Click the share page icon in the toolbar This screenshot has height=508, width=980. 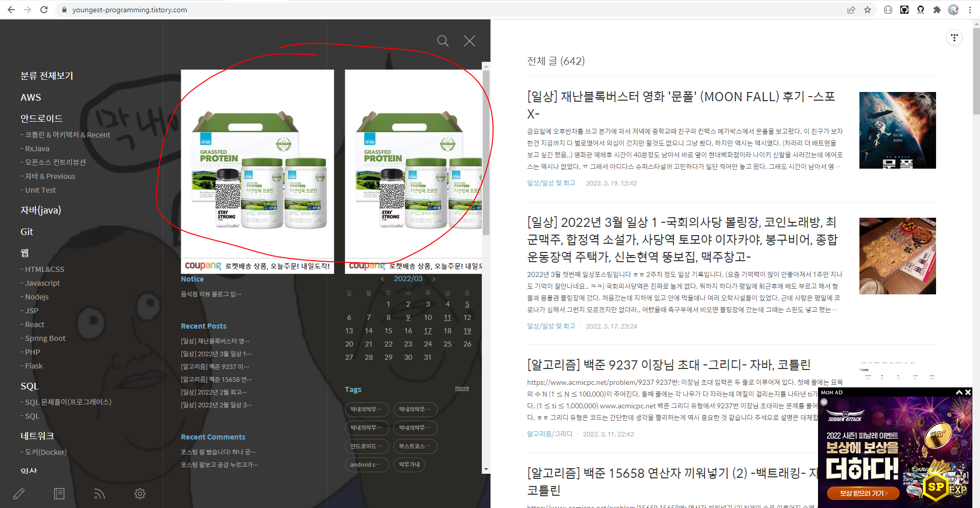[x=851, y=10]
